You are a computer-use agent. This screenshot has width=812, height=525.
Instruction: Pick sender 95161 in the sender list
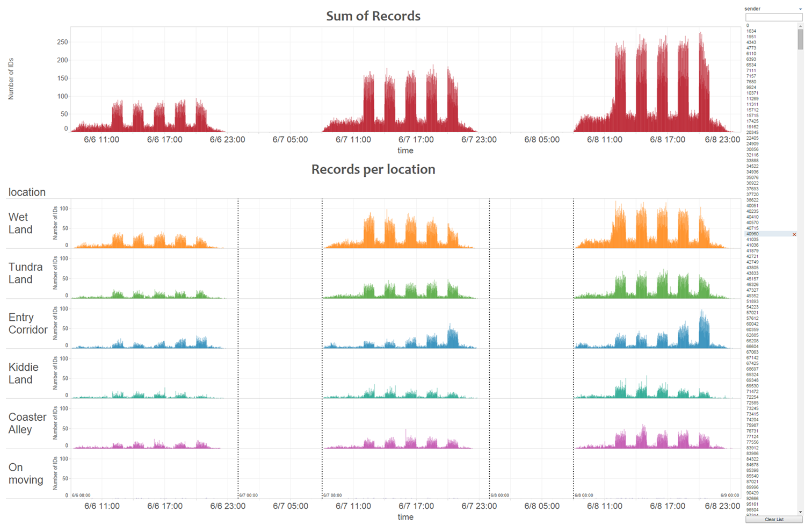[752, 504]
